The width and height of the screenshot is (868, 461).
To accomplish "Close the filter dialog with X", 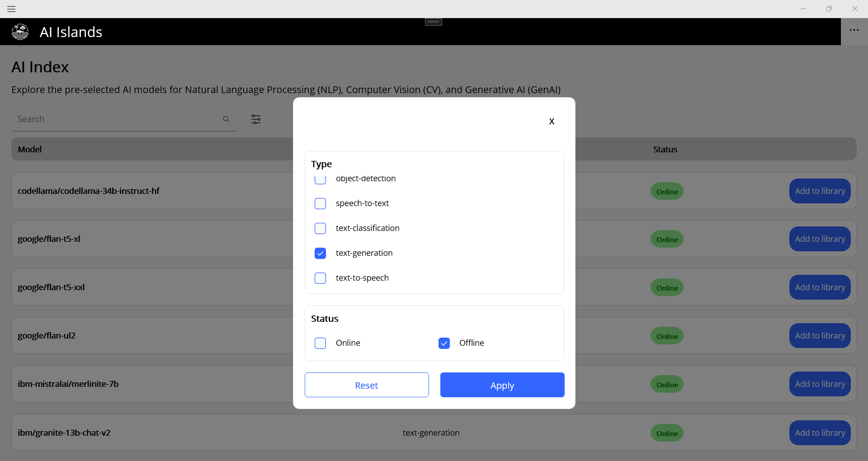I will pyautogui.click(x=552, y=121).
